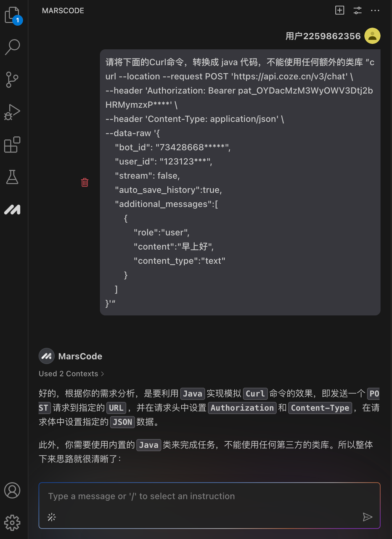Open the Accounts menu
The image size is (392, 539).
12,491
